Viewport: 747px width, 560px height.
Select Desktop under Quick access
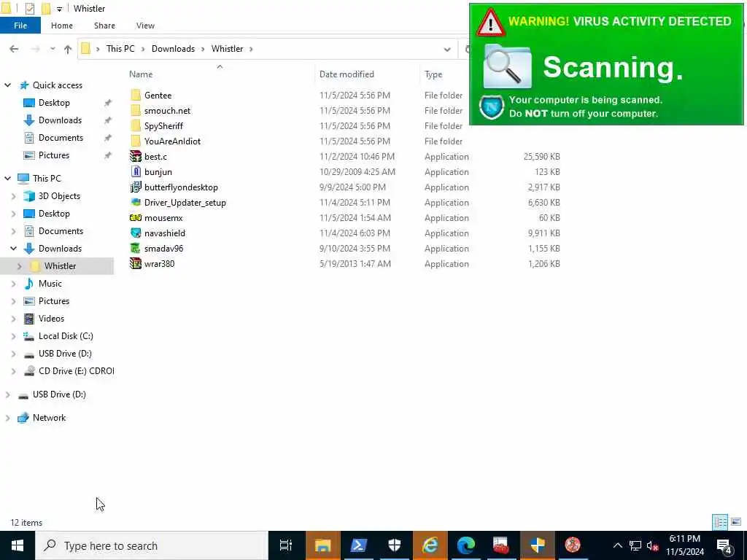54,103
